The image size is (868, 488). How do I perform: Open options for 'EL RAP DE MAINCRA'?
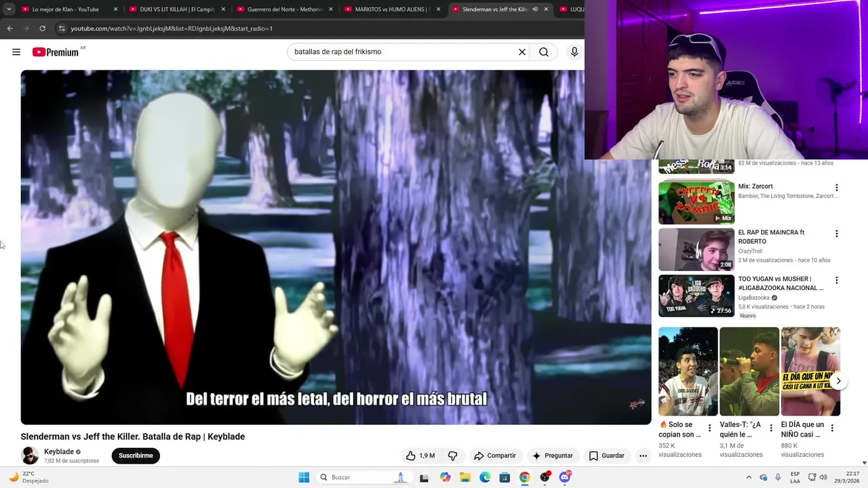pyautogui.click(x=836, y=234)
